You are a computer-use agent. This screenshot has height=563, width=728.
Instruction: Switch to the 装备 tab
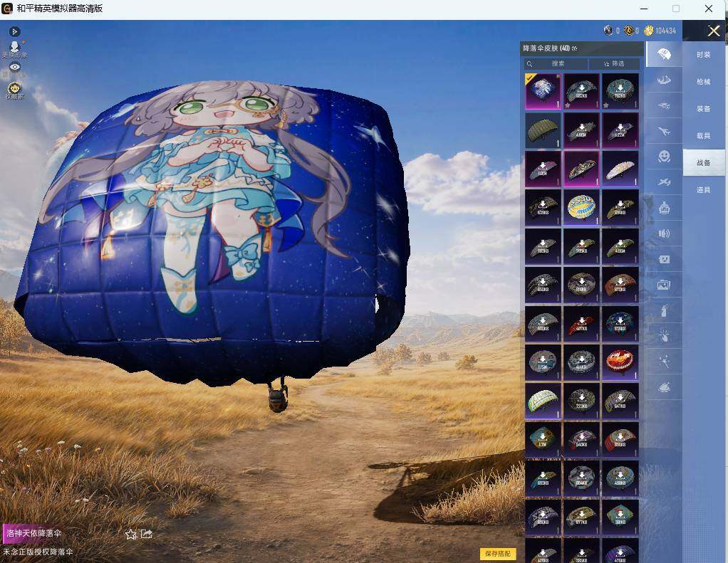tap(703, 108)
